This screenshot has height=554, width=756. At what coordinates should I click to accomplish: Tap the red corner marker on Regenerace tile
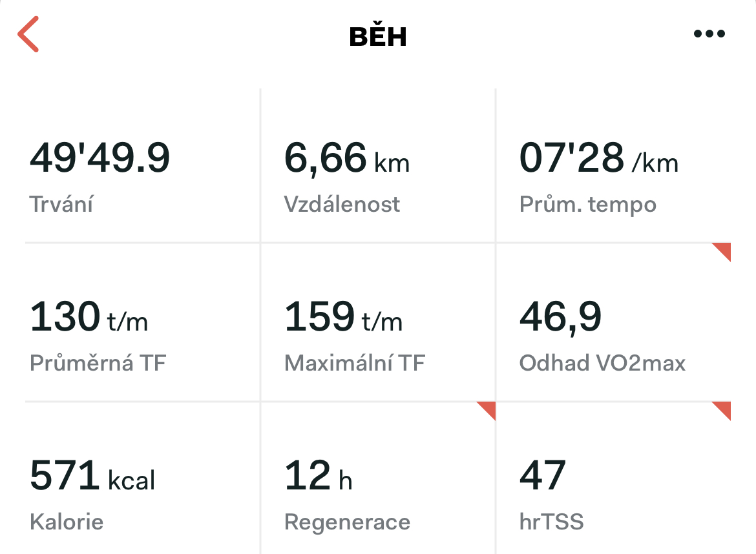486,411
